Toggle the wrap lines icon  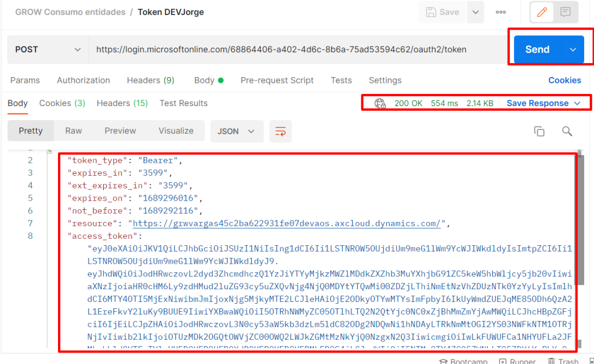[281, 131]
